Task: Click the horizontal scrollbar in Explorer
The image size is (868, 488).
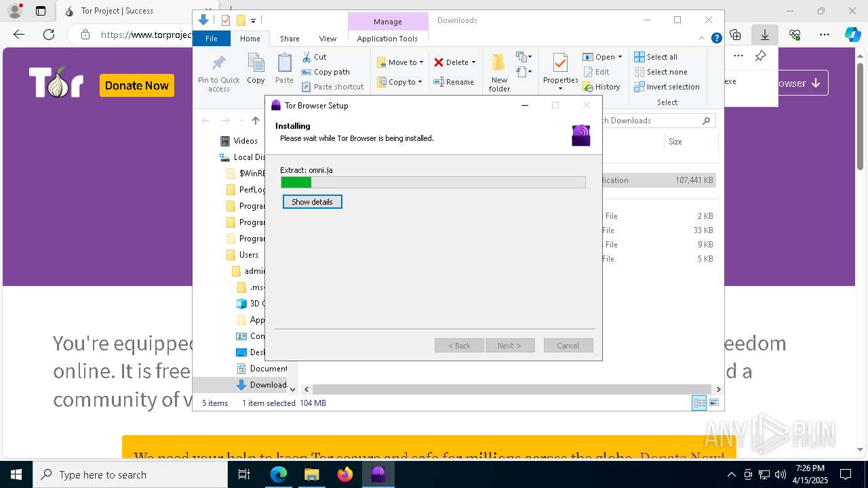Action: 513,389
